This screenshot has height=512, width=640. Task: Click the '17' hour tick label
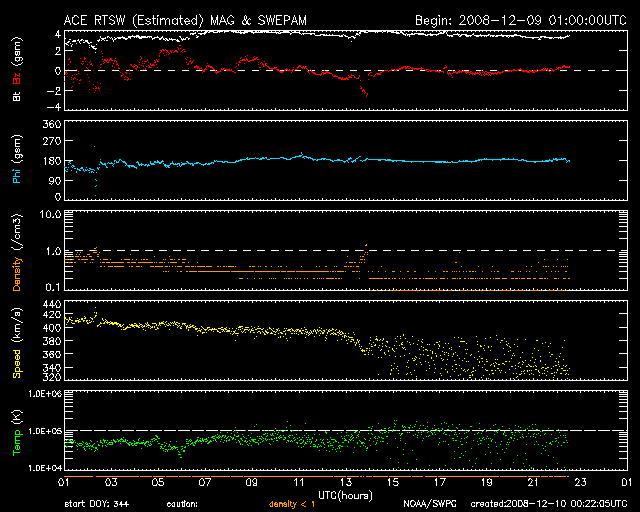pos(440,483)
